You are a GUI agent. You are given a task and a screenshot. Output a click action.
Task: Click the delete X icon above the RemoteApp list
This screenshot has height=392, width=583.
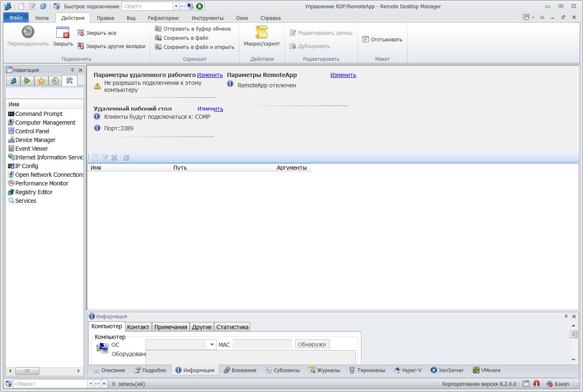114,158
